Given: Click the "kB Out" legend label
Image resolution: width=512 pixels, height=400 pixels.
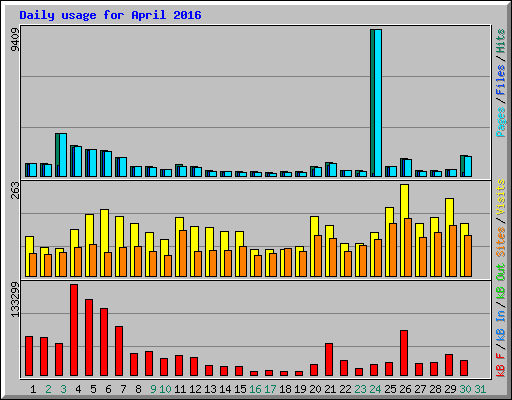Looking at the screenshot, I should coord(500,282).
